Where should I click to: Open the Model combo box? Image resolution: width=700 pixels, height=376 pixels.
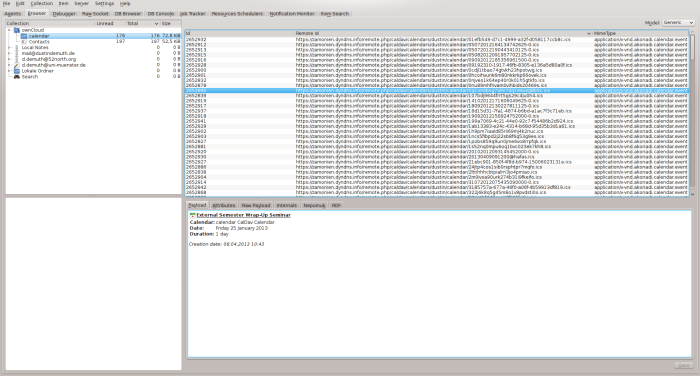(x=678, y=22)
